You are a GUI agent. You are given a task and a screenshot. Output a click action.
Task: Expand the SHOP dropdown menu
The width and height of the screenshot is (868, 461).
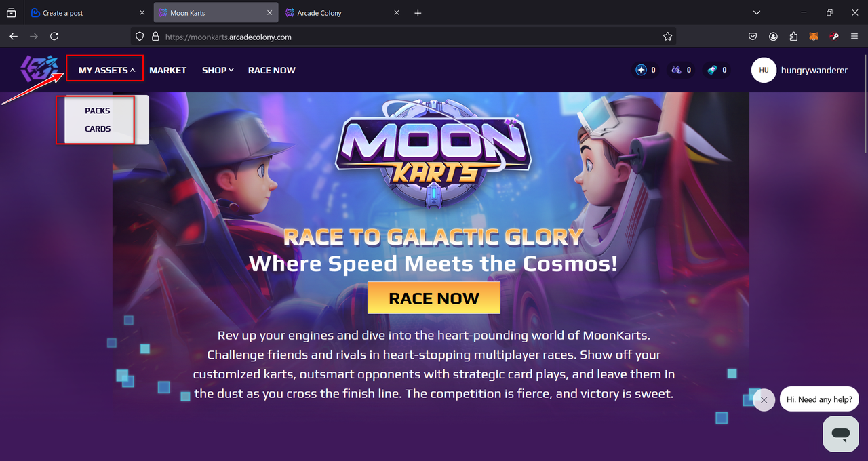(x=218, y=70)
